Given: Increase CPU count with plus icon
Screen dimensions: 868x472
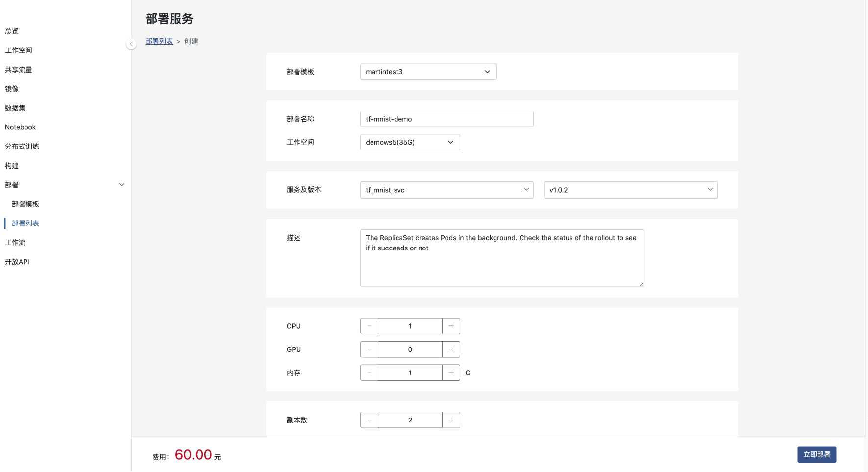Looking at the screenshot, I should coord(451,326).
